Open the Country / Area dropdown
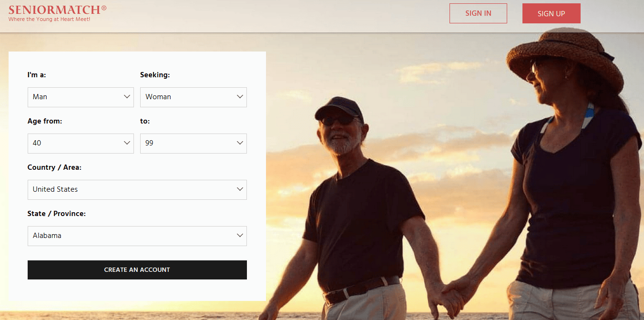This screenshot has height=320, width=644. click(x=137, y=190)
